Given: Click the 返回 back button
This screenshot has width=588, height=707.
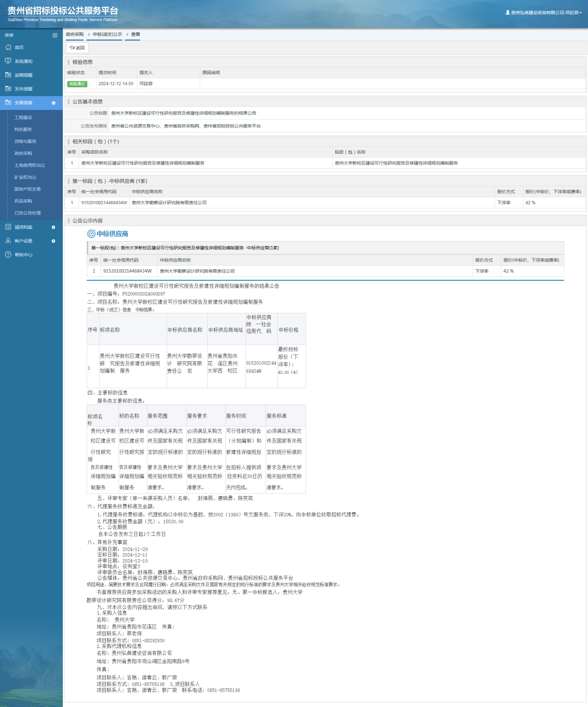Looking at the screenshot, I should 77,48.
